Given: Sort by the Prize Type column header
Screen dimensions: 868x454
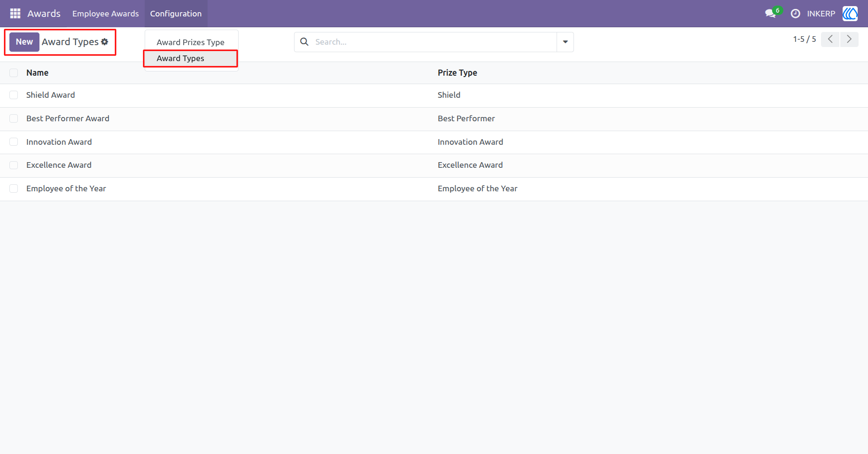Looking at the screenshot, I should pyautogui.click(x=457, y=73).
